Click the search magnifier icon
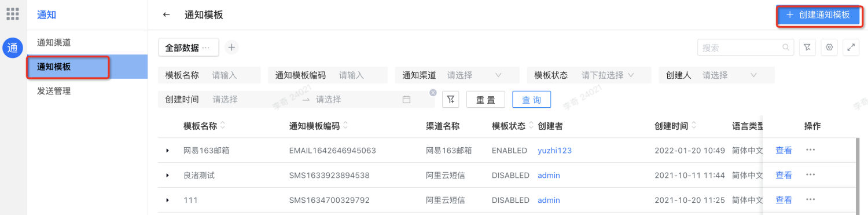Viewport: 868px width, 215px height. pos(786,48)
